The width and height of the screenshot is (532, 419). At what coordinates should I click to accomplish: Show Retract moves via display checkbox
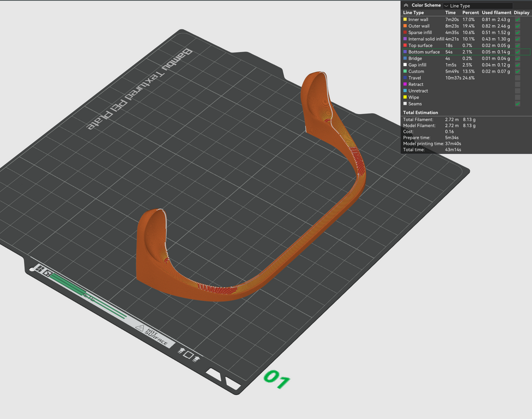517,85
